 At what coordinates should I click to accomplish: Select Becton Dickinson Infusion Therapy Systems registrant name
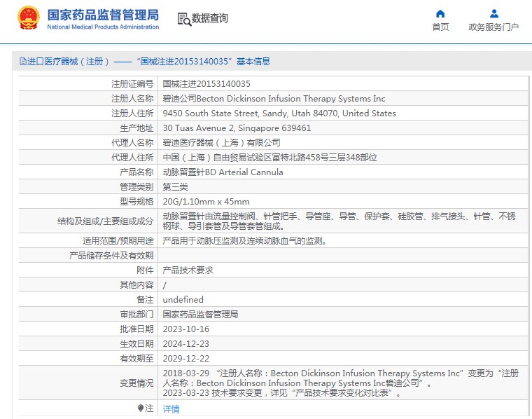coord(274,99)
